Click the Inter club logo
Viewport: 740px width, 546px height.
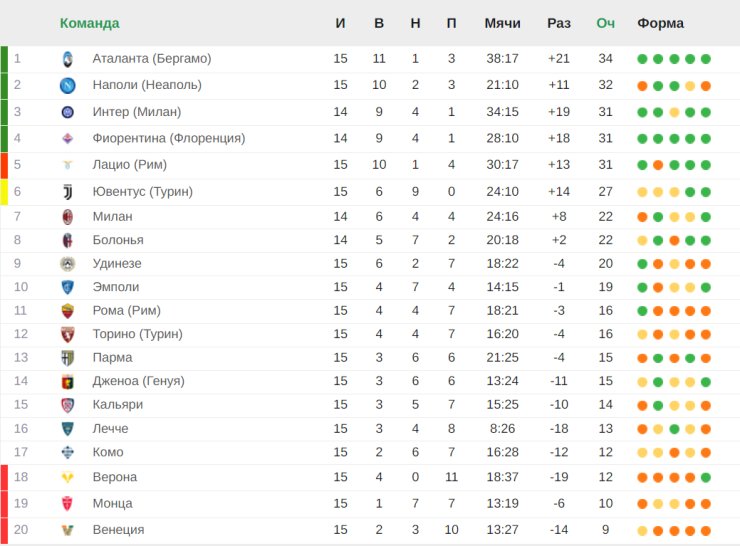tap(67, 112)
